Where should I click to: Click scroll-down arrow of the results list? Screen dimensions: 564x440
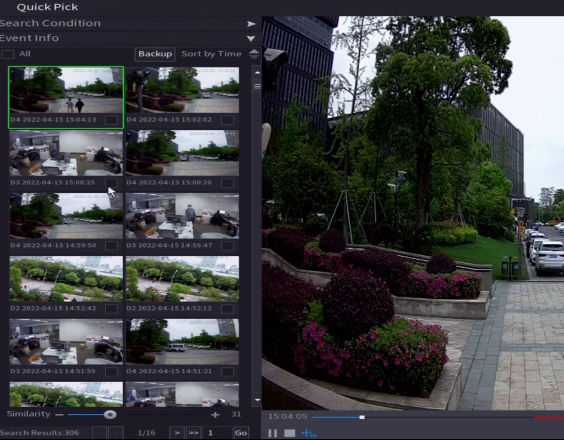click(x=257, y=400)
